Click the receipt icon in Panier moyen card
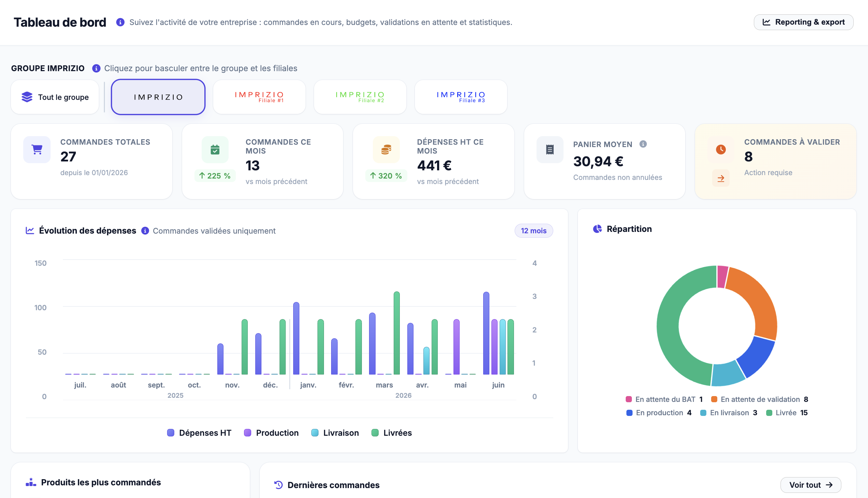The width and height of the screenshot is (868, 498). (x=550, y=149)
